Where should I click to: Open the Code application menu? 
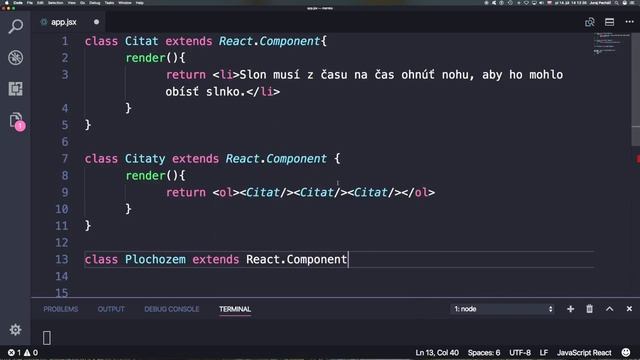[18, 3]
